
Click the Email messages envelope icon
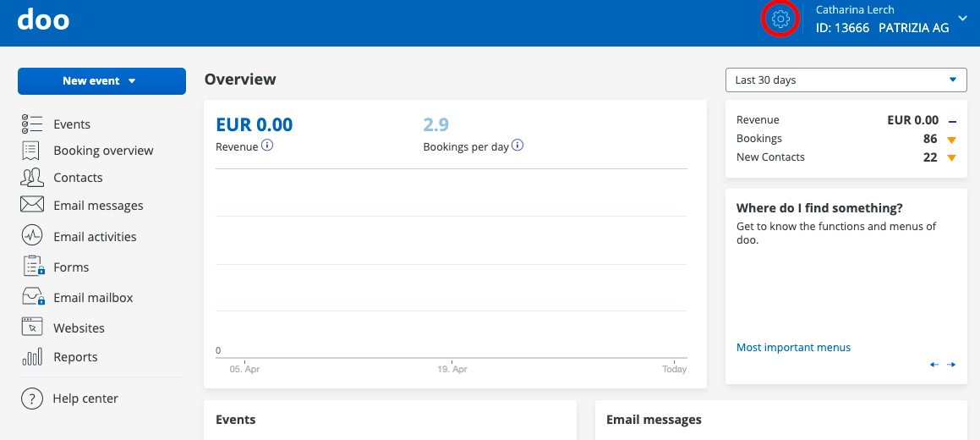[x=32, y=205]
